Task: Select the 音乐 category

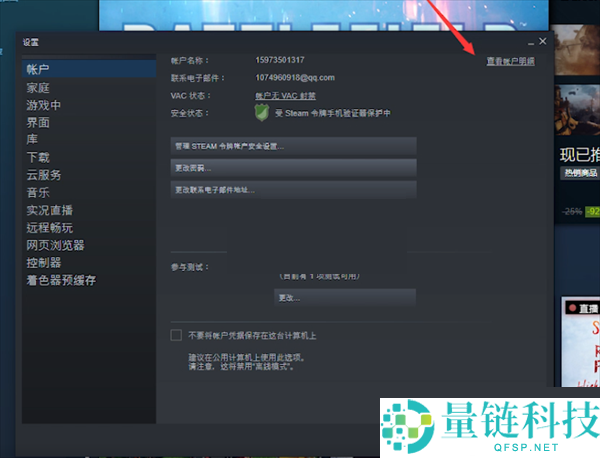Action: [x=38, y=193]
